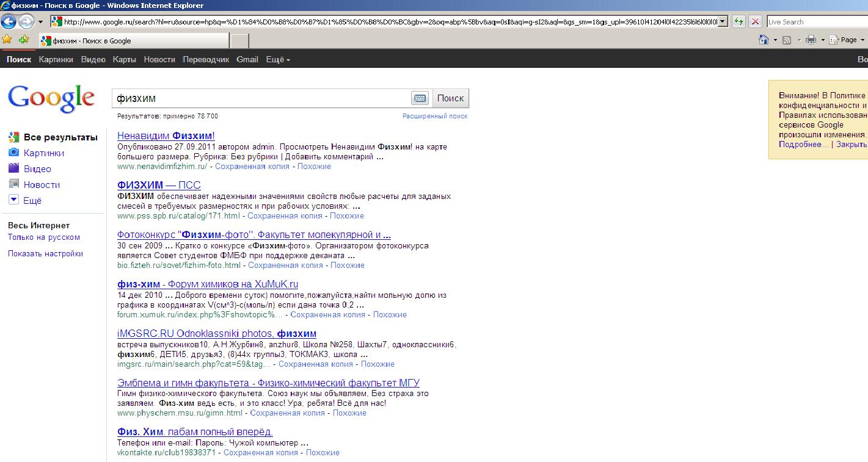This screenshot has height=462, width=868.
Task: Expand the Print dropdown arrow
Action: pyautogui.click(x=823, y=40)
